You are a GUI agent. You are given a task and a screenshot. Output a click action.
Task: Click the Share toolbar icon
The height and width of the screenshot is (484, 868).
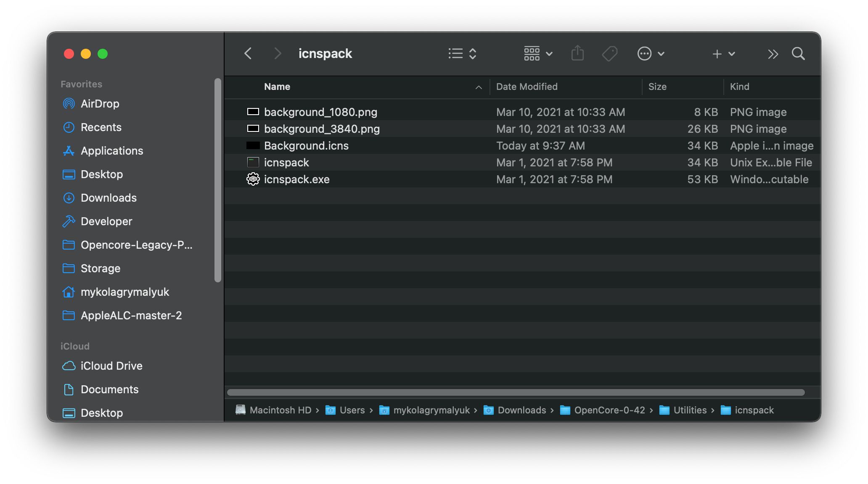[577, 54]
